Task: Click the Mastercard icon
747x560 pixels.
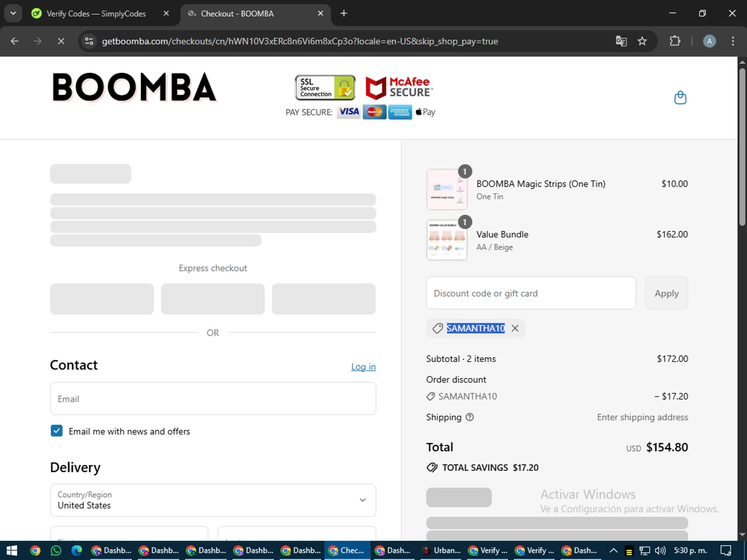Action: click(374, 112)
